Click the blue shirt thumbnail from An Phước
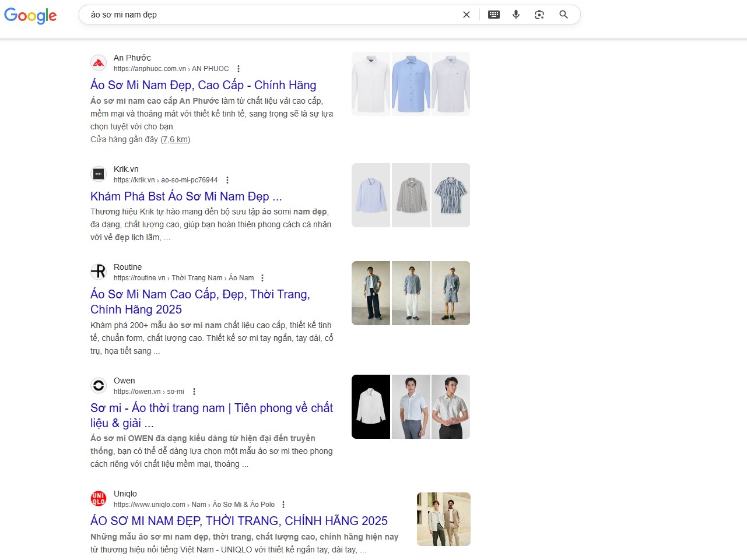Screen dimensions: 747x560 pos(411,84)
